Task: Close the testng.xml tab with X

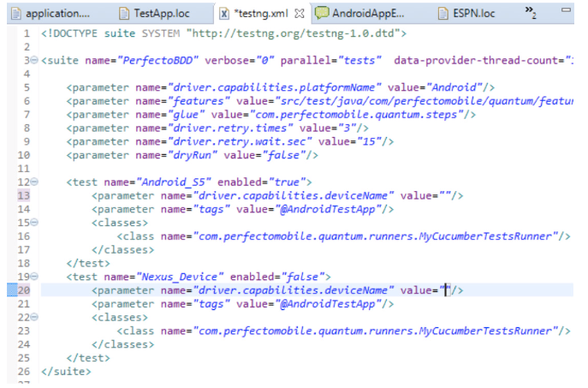Action: pos(300,14)
